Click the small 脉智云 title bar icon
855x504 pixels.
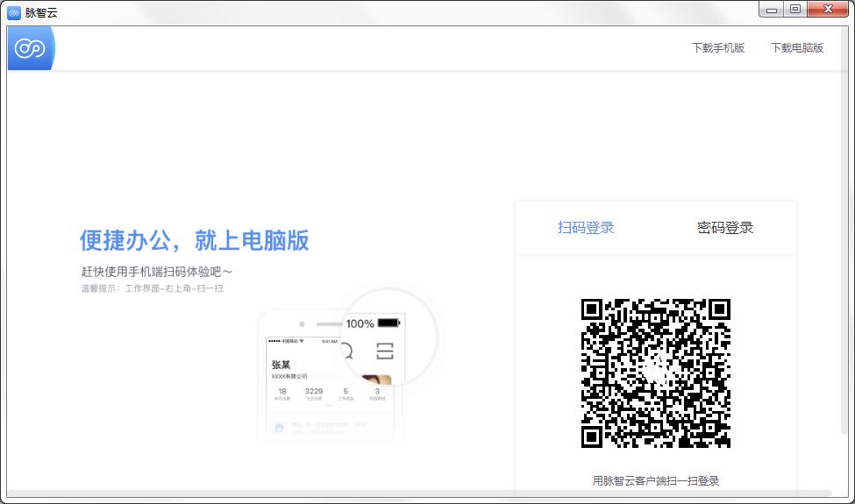point(14,12)
